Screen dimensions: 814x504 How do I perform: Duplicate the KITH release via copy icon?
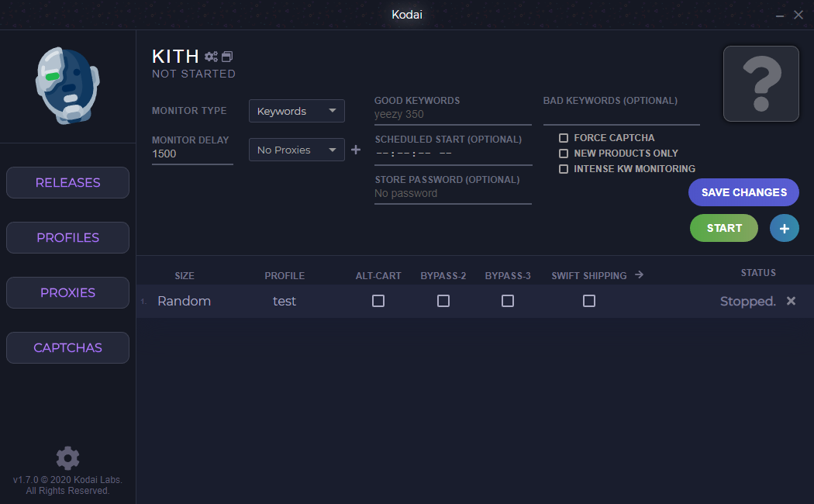[x=227, y=57]
